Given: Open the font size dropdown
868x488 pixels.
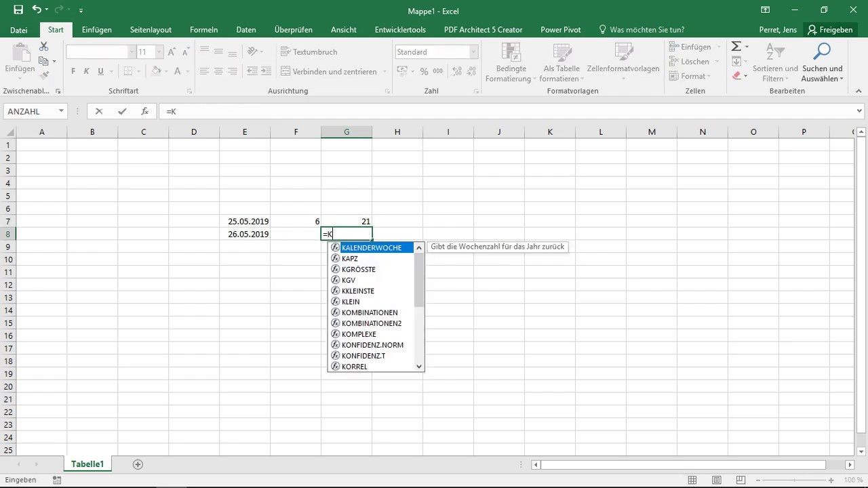Looking at the screenshot, I should (x=159, y=52).
